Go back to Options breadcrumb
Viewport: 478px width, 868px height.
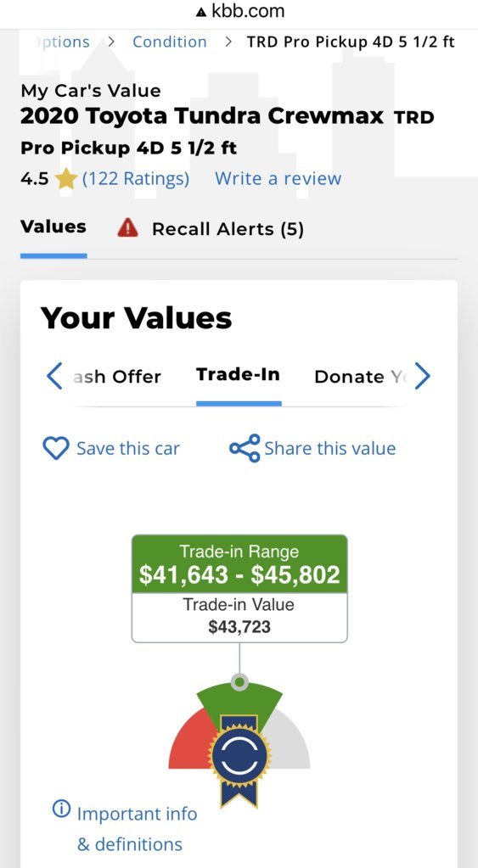[63, 42]
